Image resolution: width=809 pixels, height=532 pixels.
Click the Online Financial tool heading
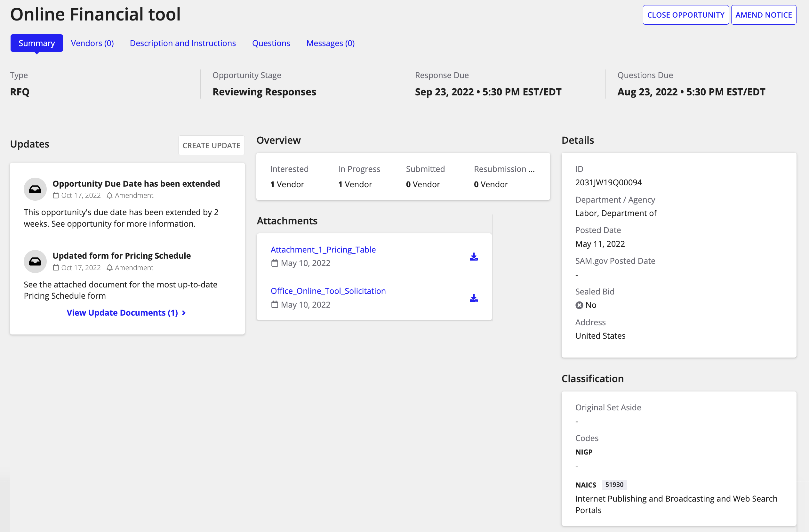pyautogui.click(x=95, y=14)
